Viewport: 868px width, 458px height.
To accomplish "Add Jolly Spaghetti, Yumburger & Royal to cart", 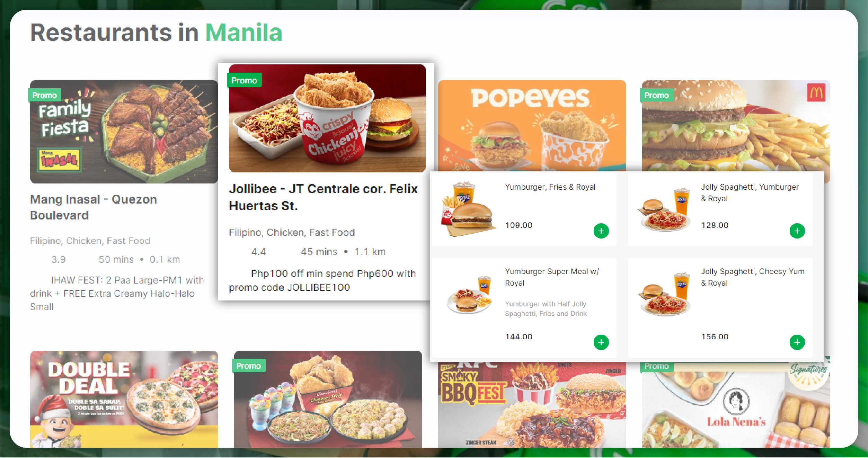I will (x=797, y=231).
